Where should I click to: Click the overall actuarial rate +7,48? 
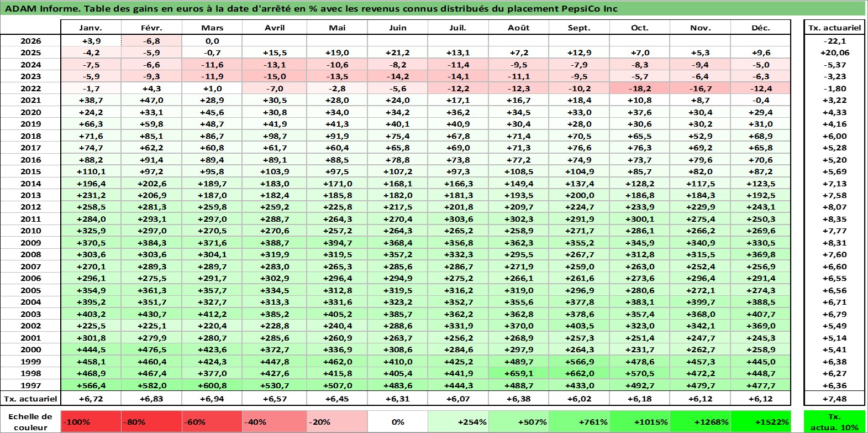pyautogui.click(x=834, y=398)
